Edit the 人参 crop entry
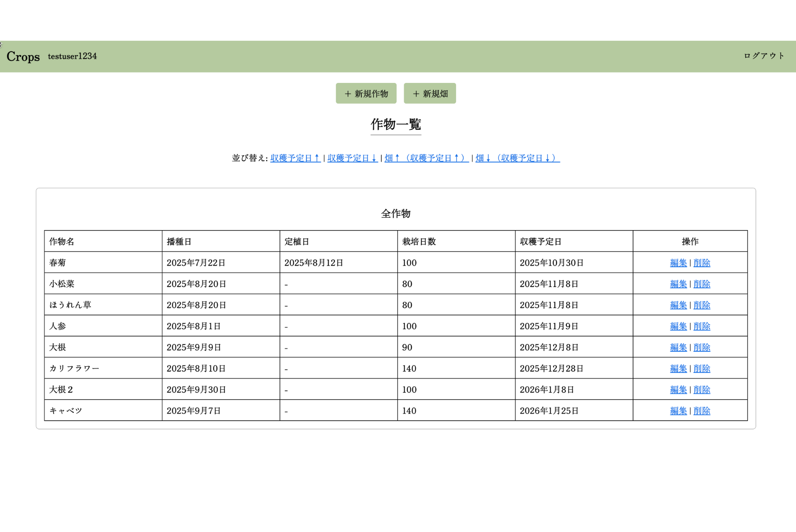Screen dimensions: 796x532 (x=678, y=326)
